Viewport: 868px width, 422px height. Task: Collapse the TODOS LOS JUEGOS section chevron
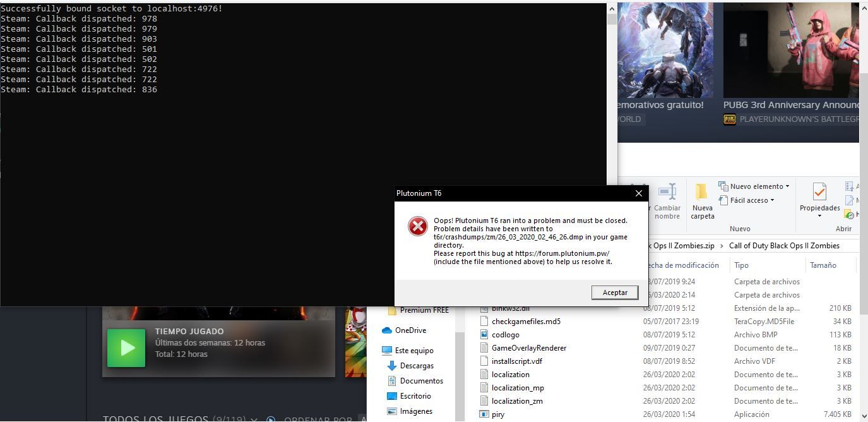[x=254, y=419]
